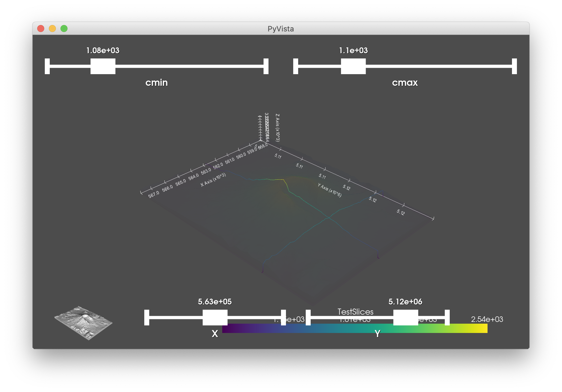Click the cmax slider label text
The height and width of the screenshot is (392, 562).
[405, 83]
